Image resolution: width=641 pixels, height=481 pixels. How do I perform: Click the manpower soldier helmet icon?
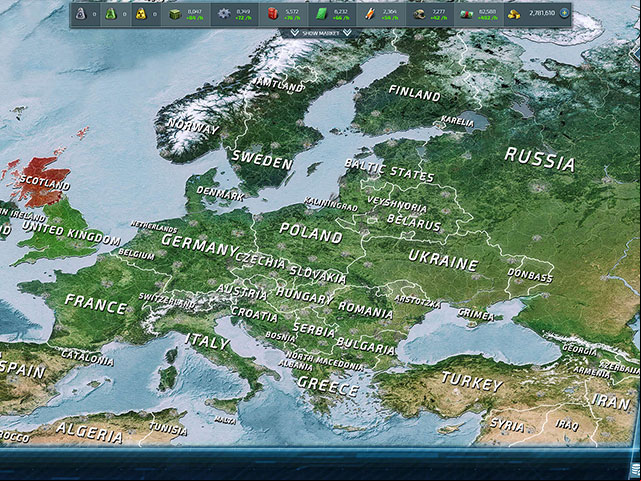click(x=419, y=14)
